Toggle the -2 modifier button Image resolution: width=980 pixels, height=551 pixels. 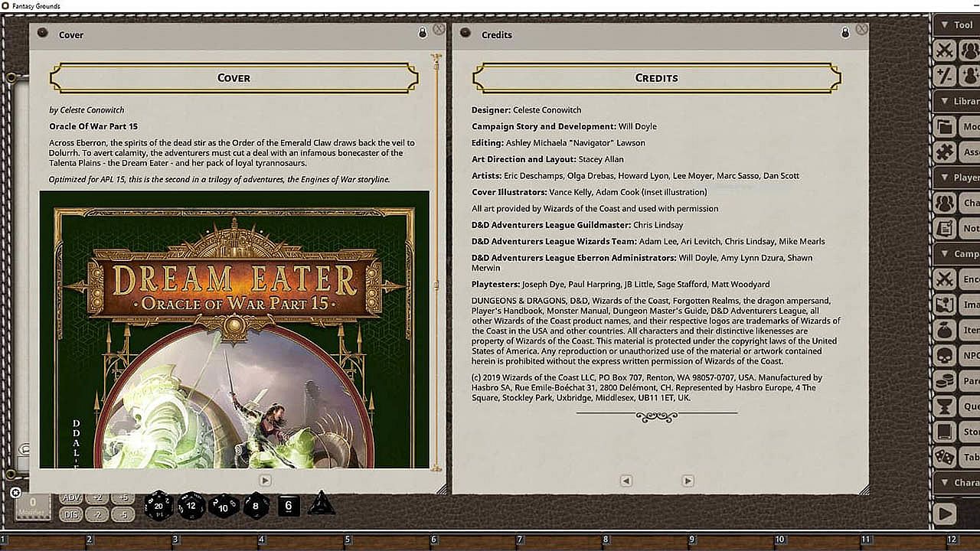(x=97, y=514)
